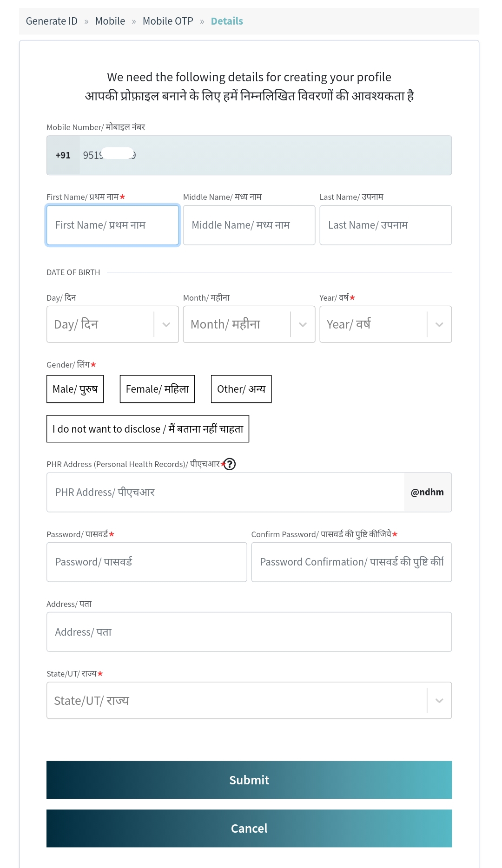Choose the Female gender option
The image size is (502, 868).
pos(158,389)
